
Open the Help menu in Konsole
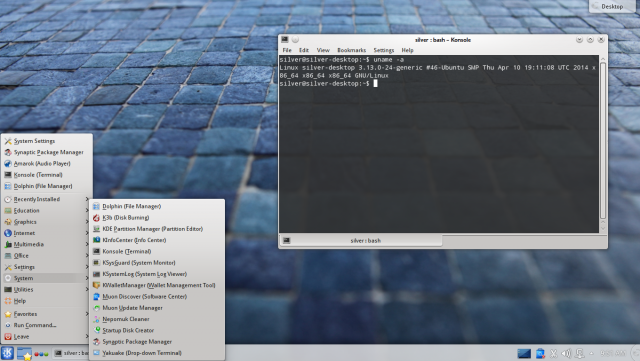coord(407,50)
